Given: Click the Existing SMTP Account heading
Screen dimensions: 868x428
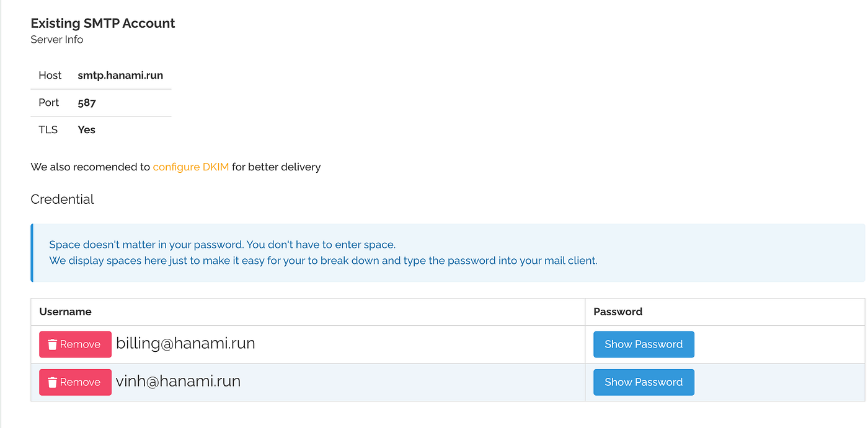Looking at the screenshot, I should coord(103,24).
